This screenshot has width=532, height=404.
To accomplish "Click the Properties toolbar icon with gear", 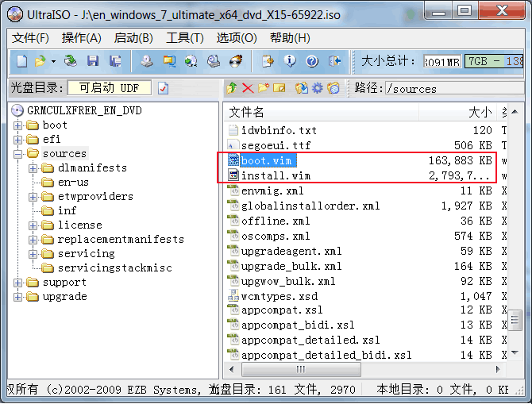I will point(268,61).
